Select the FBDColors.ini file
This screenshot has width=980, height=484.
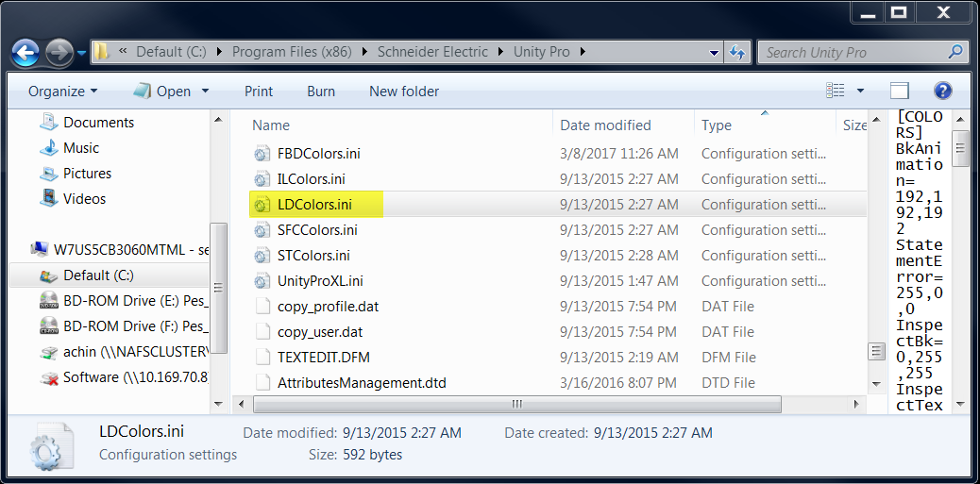tap(319, 154)
